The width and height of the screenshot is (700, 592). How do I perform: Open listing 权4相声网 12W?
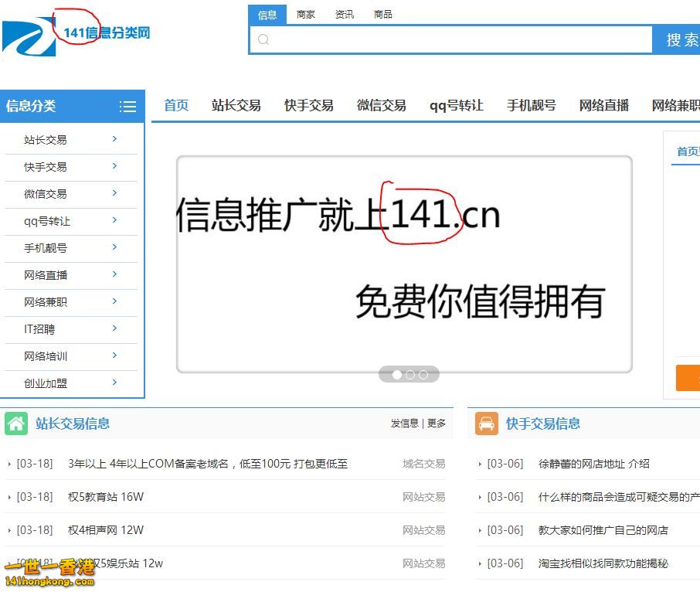point(106,530)
